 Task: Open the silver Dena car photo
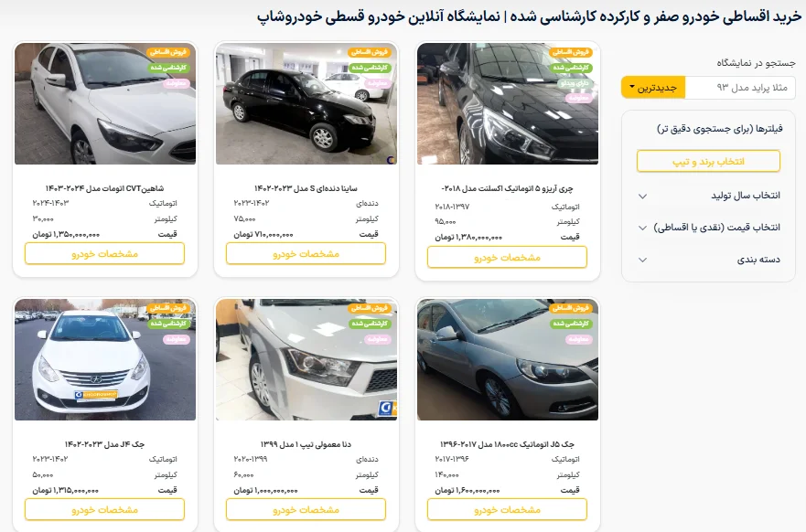pos(306,359)
